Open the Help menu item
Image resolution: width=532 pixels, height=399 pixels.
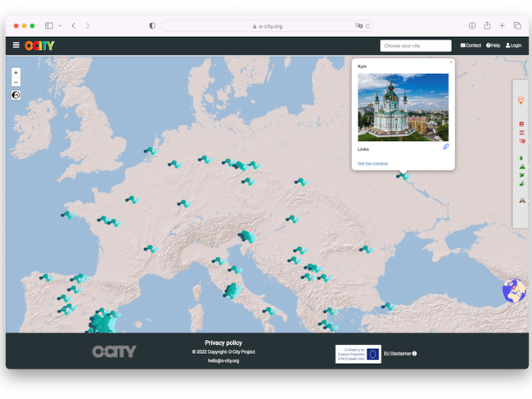click(493, 46)
